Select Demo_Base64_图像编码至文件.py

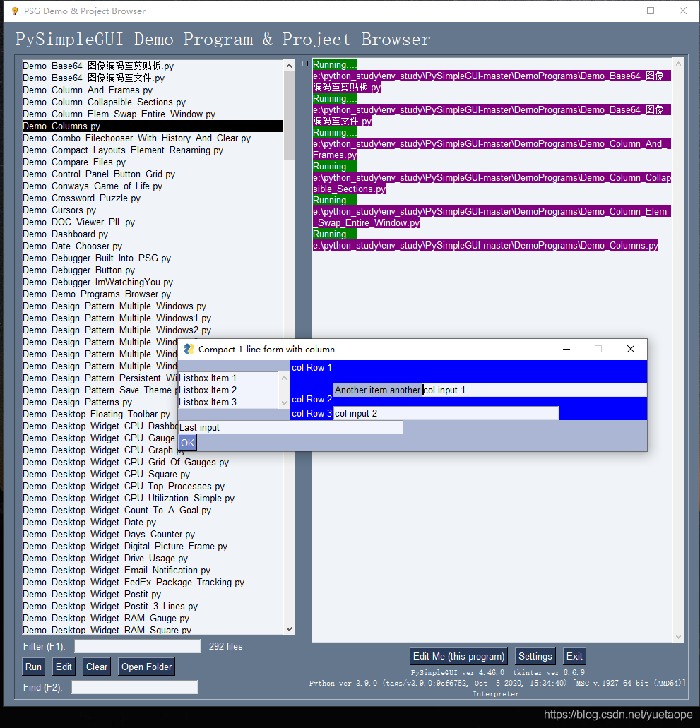[x=153, y=78]
